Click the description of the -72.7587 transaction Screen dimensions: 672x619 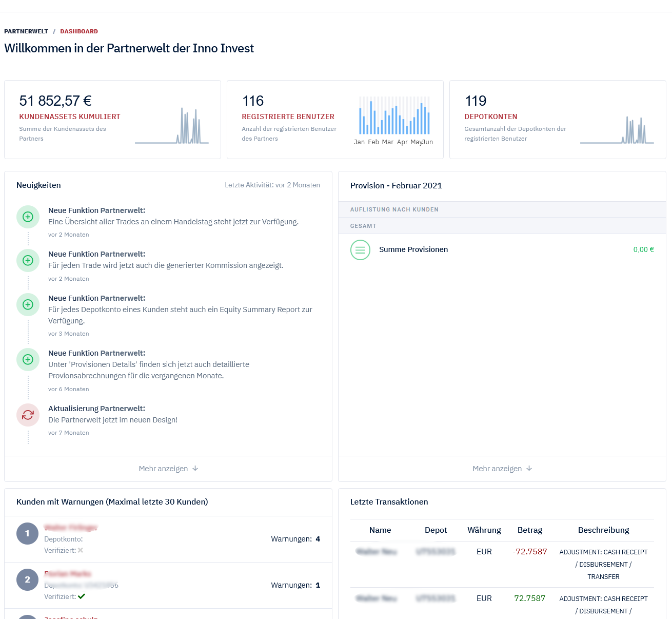(604, 565)
